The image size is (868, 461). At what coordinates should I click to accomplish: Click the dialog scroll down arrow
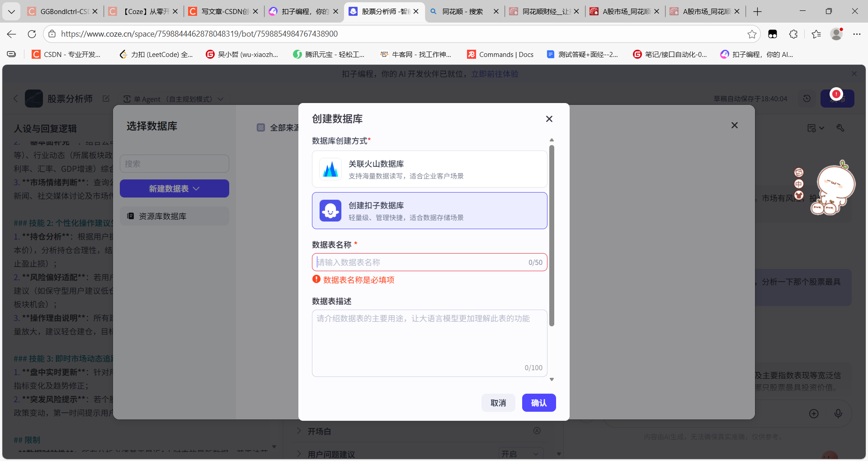click(552, 380)
